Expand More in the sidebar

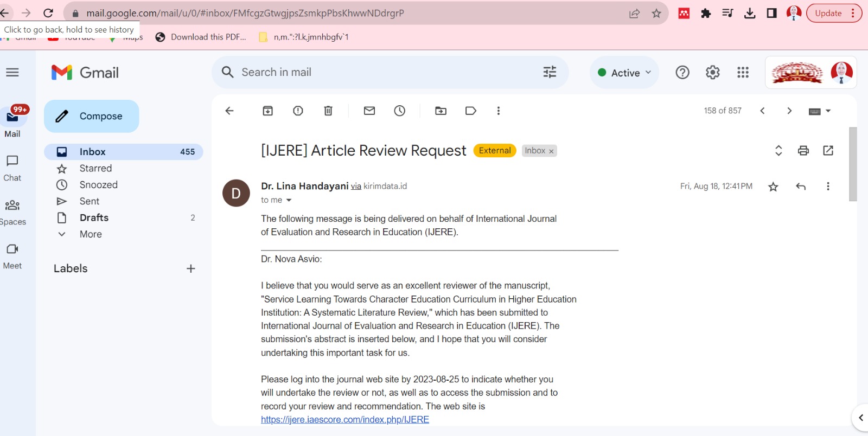(91, 234)
